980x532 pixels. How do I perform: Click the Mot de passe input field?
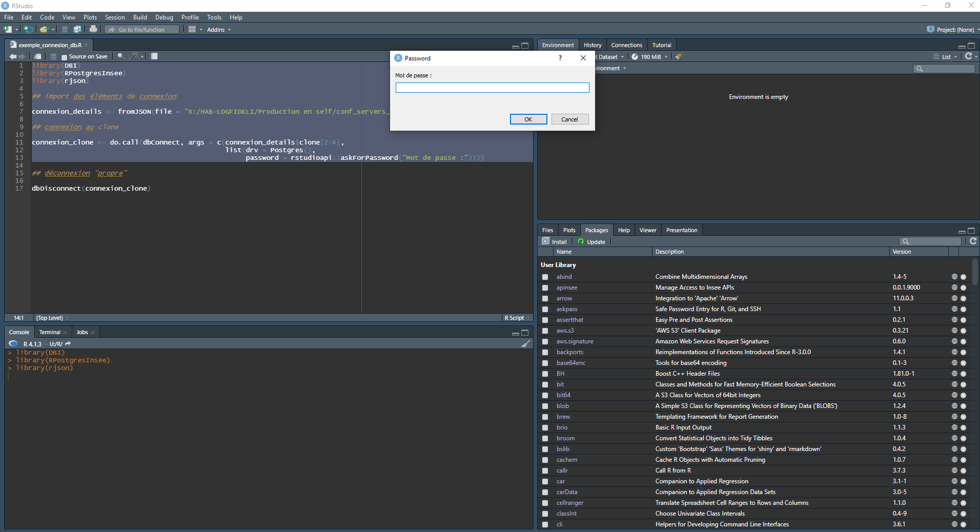point(492,88)
